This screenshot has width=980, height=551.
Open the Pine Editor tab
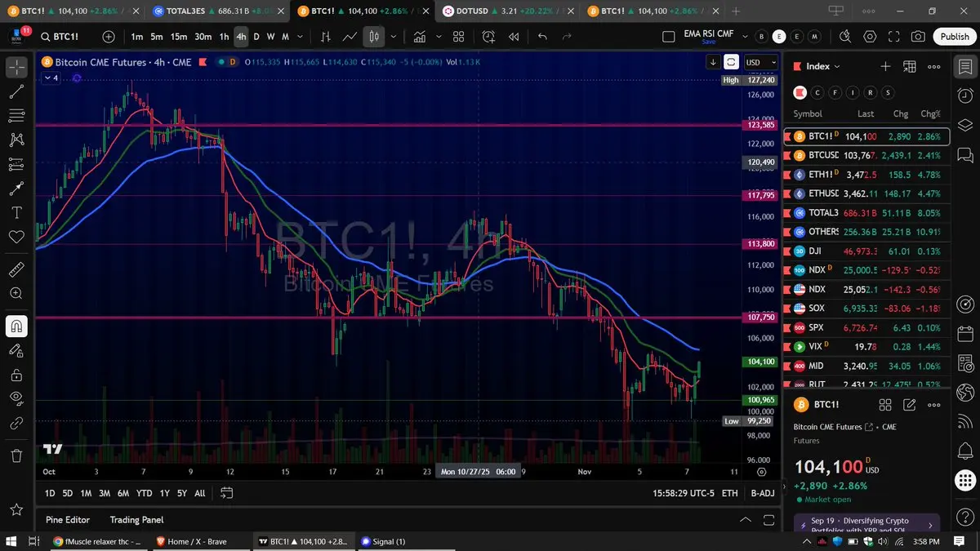(68, 519)
